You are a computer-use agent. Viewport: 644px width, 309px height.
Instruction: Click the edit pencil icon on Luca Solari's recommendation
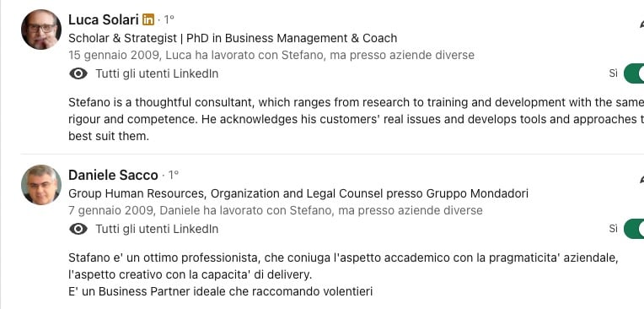pyautogui.click(x=641, y=24)
